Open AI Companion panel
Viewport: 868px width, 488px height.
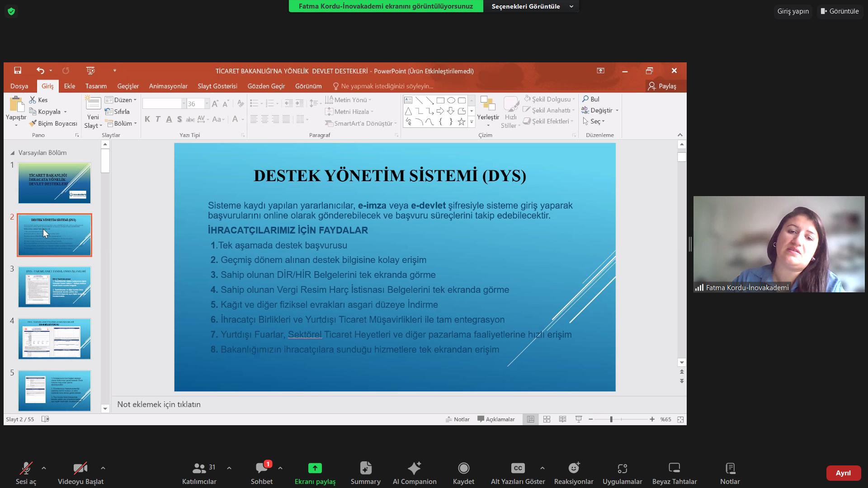(x=414, y=468)
